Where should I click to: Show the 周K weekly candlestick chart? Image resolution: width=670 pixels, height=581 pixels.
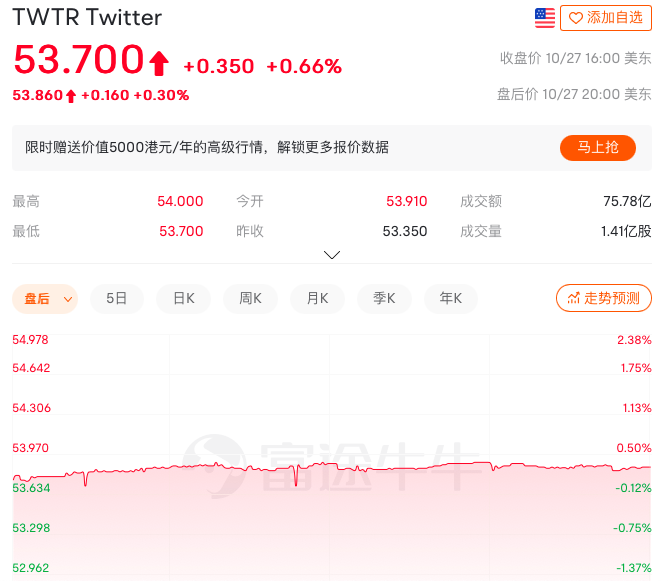(250, 298)
